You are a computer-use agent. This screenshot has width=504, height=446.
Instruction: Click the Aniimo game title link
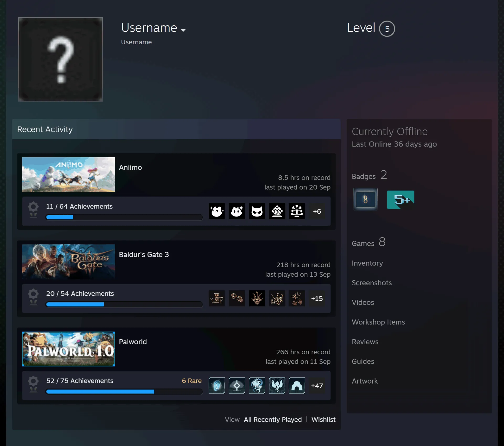coord(130,167)
